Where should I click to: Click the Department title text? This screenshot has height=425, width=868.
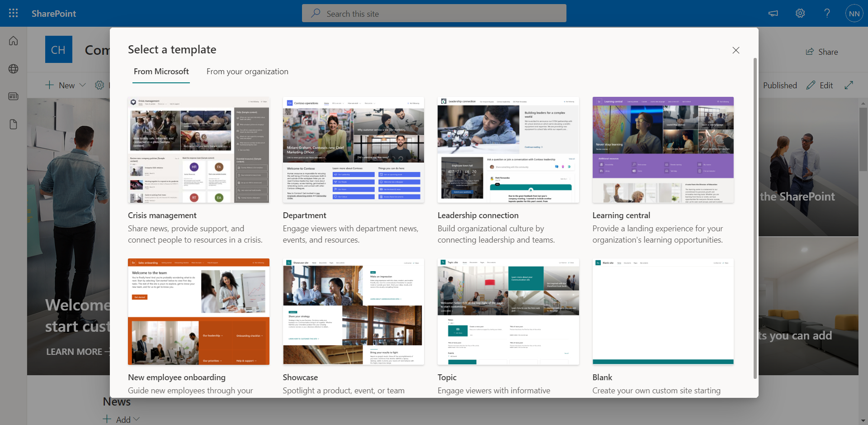click(305, 215)
